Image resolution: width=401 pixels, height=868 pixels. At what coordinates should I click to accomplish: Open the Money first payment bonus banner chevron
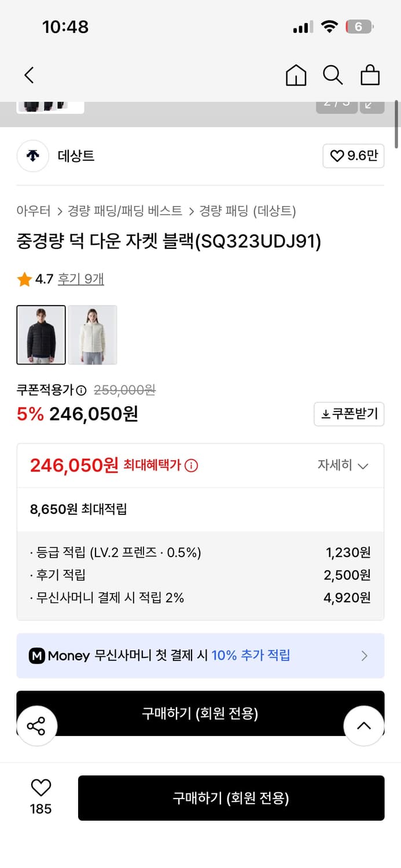(365, 656)
